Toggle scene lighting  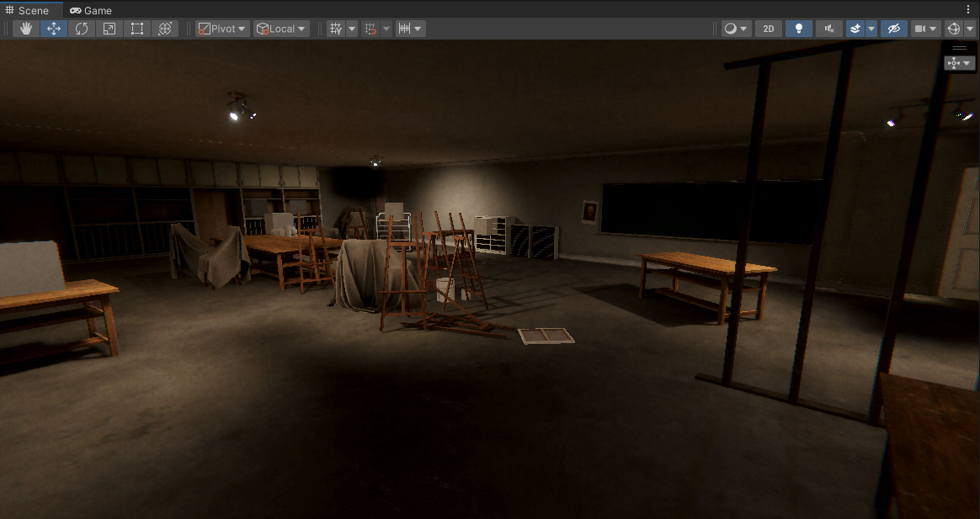coord(799,29)
